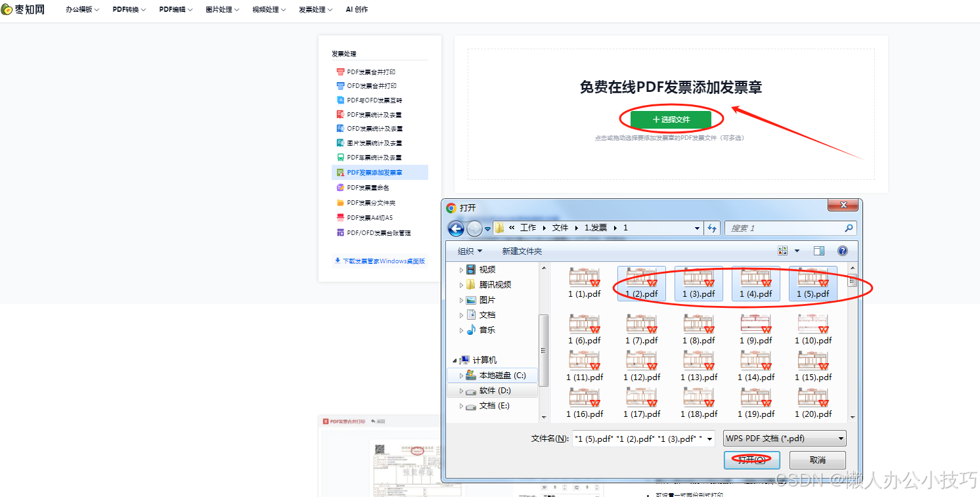The image size is (980, 497).
Task: Select 软件 (D:) drive in the tree
Action: click(x=488, y=390)
